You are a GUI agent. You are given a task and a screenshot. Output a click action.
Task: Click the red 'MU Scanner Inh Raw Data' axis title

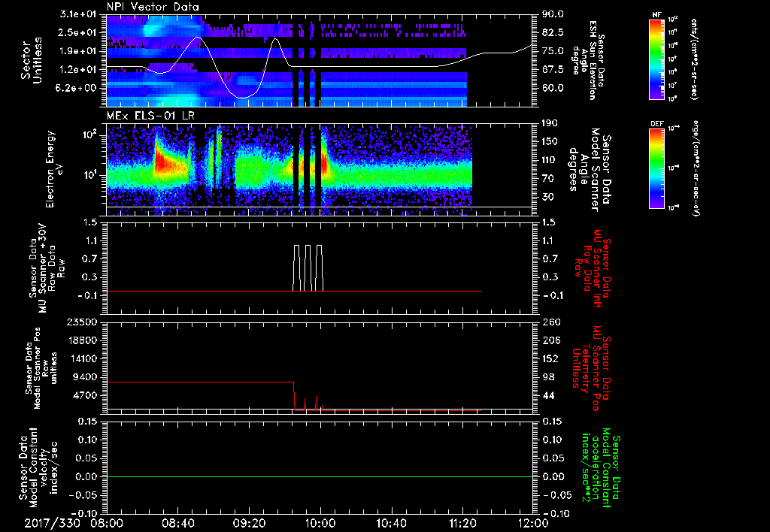[x=593, y=268]
